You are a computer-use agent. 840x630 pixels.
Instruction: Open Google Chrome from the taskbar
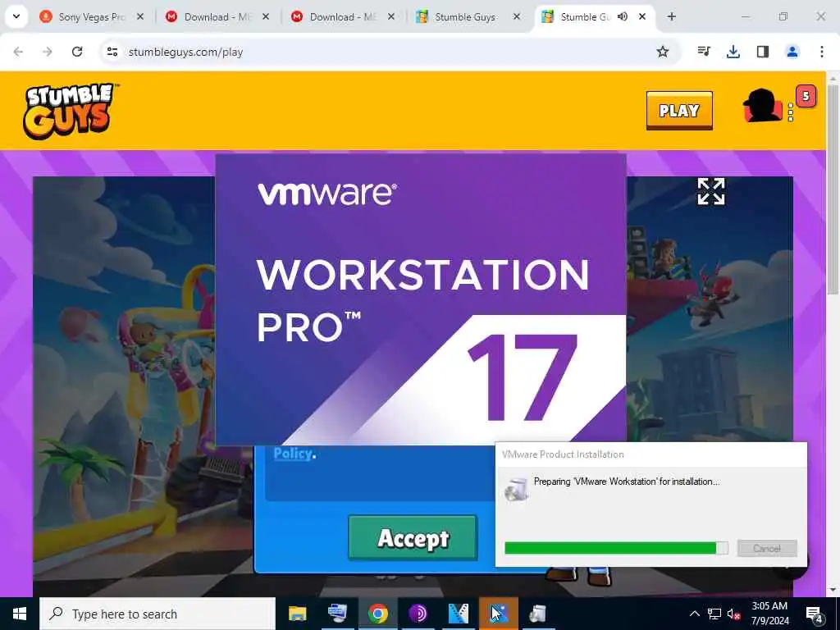pyautogui.click(x=377, y=614)
